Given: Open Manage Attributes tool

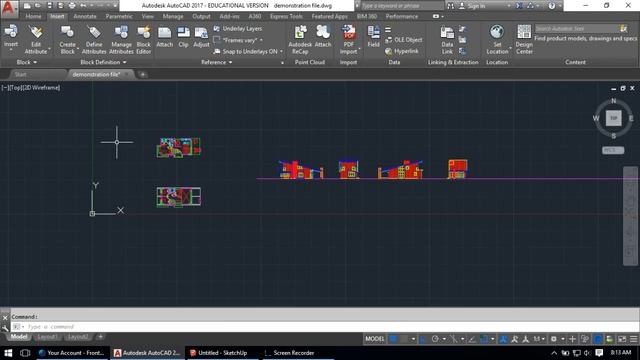Looking at the screenshot, I should tap(121, 40).
